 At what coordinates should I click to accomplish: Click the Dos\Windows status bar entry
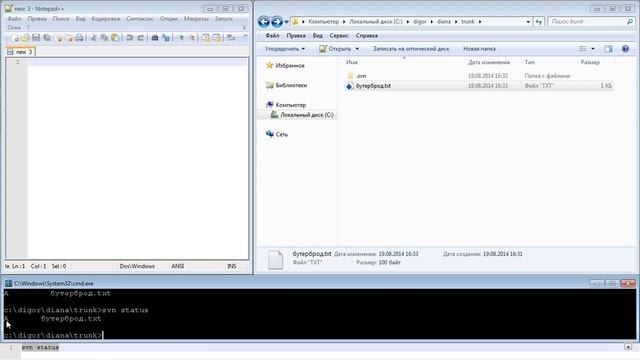point(137,266)
